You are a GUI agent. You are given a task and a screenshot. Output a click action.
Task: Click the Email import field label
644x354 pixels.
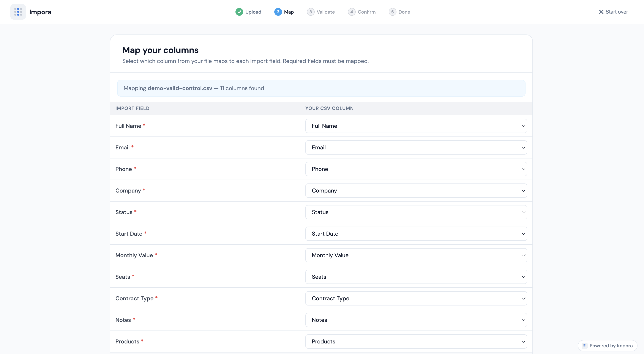click(122, 147)
